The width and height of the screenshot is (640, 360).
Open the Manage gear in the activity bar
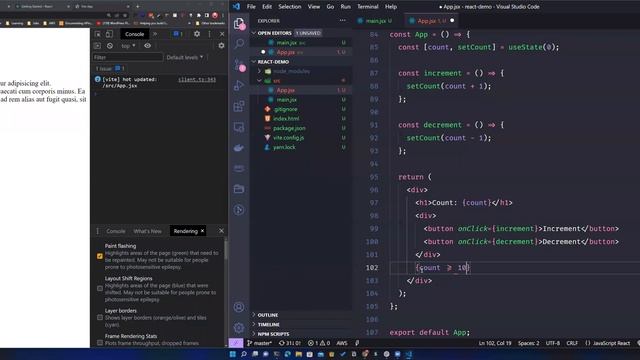[239, 327]
